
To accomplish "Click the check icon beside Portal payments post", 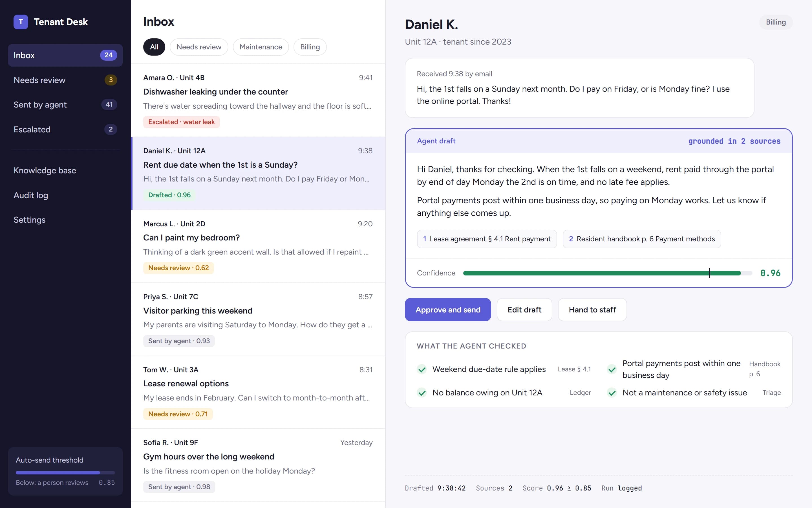I will [x=612, y=369].
